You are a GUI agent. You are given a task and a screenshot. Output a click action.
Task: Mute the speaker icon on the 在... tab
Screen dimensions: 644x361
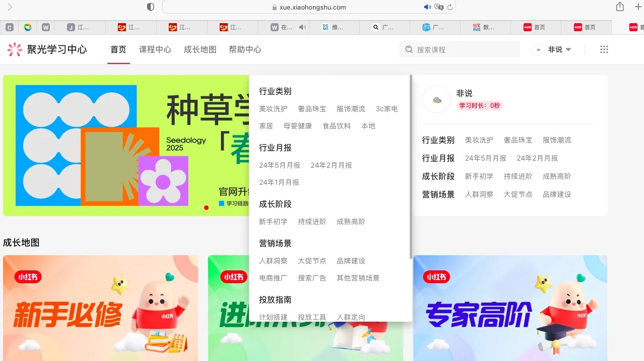302,27
